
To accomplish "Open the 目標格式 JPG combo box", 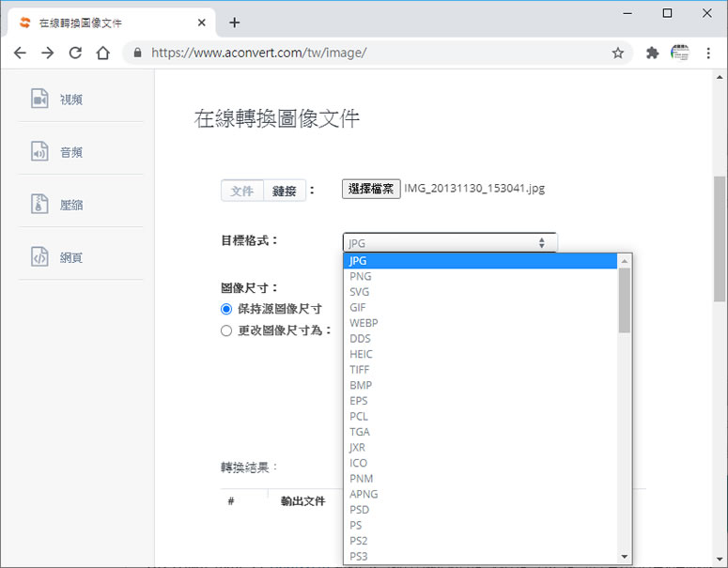I will point(449,243).
